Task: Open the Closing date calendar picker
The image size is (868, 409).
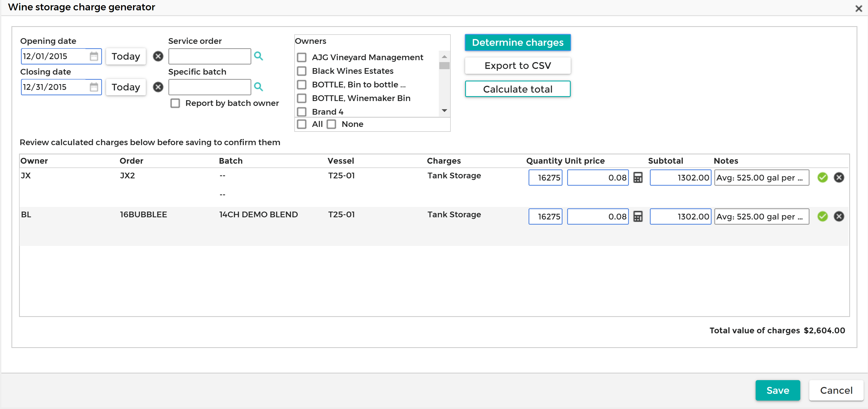Action: 94,87
